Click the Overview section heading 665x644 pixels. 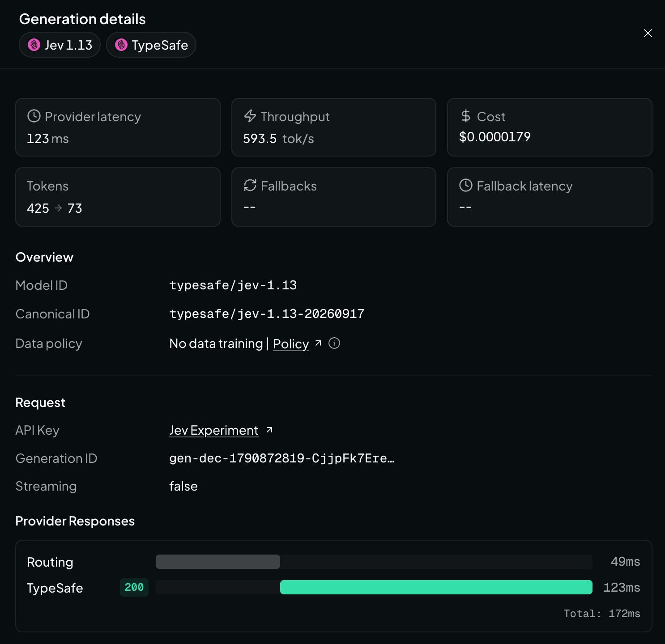click(x=44, y=257)
